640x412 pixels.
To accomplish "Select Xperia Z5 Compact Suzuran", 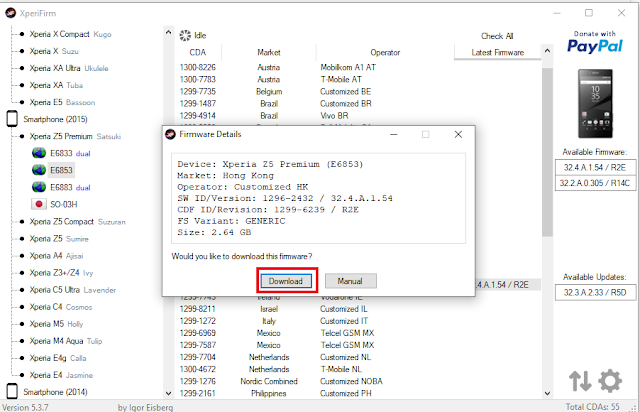I will (77, 222).
